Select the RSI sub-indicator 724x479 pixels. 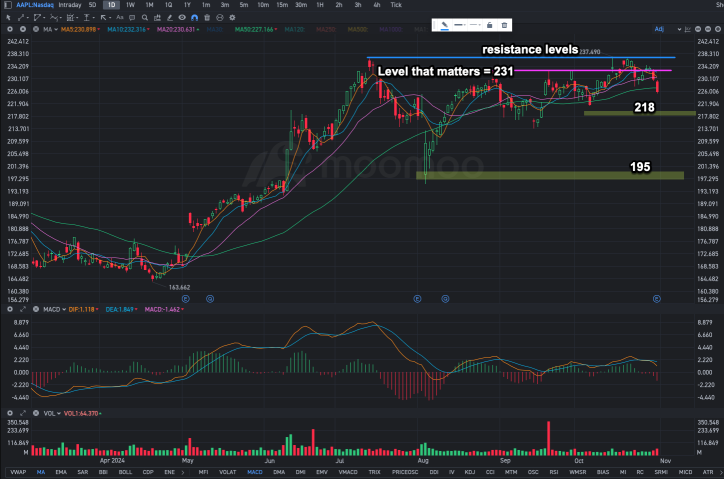click(554, 472)
